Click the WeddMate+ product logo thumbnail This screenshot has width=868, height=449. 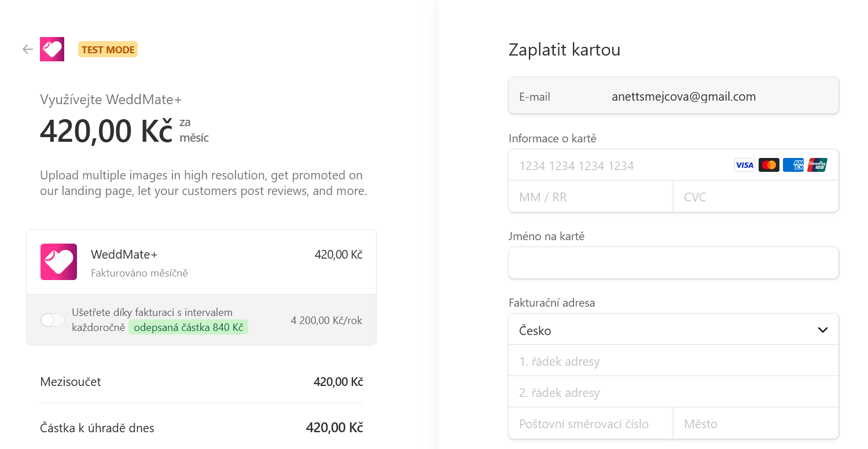click(58, 262)
